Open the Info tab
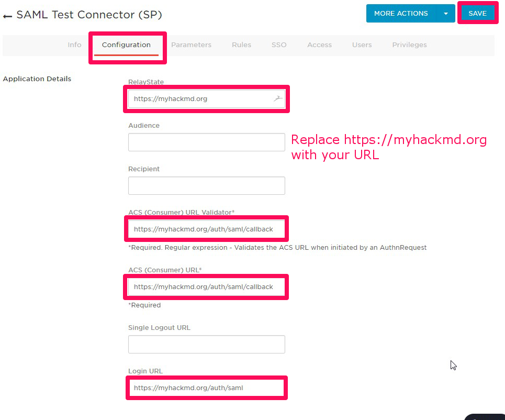 [x=74, y=45]
